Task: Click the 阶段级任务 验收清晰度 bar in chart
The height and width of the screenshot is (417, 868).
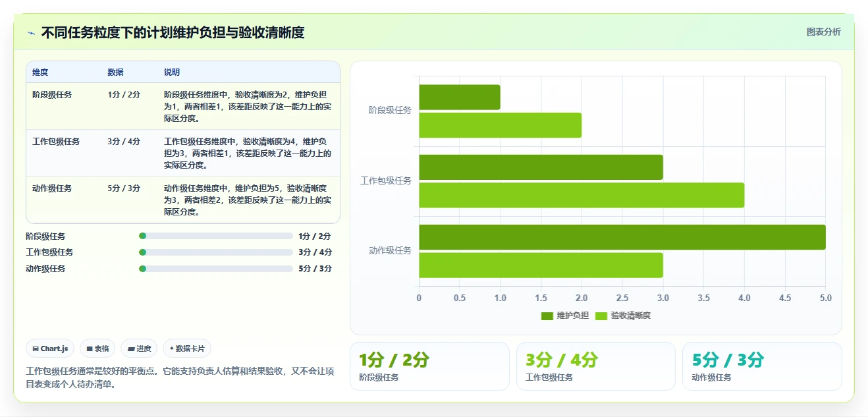Action: (x=501, y=125)
